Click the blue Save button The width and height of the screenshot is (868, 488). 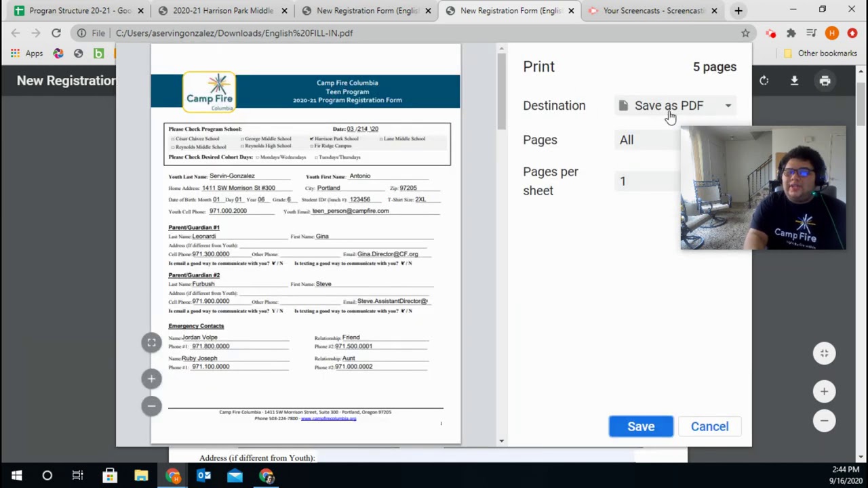(641, 426)
